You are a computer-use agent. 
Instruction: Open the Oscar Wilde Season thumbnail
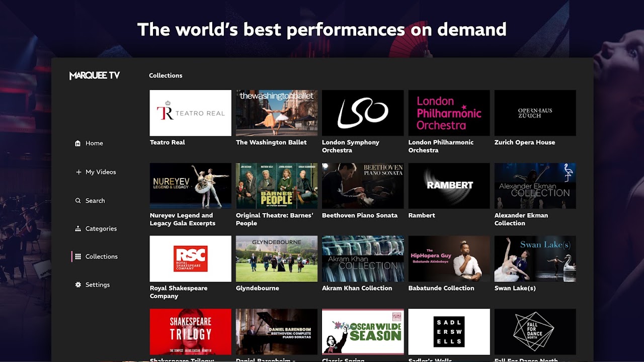363,332
